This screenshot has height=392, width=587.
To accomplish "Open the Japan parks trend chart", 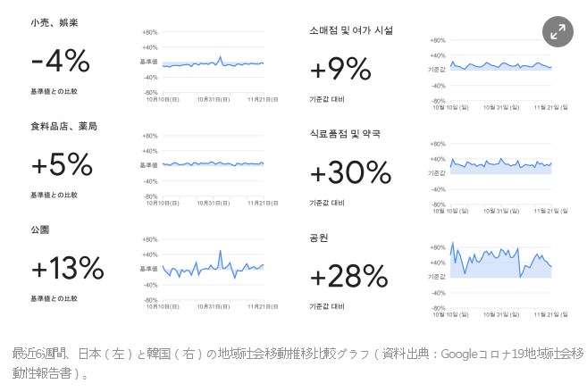I will coord(208,273).
